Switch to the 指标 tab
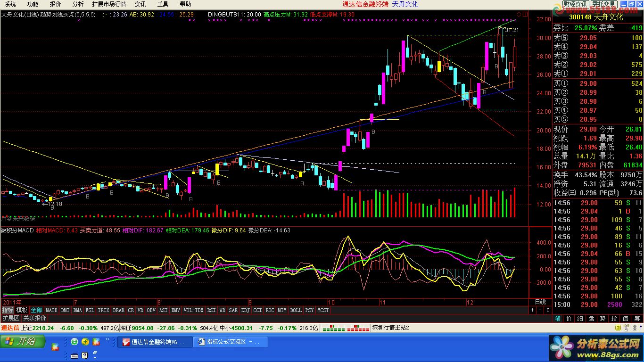Screen dimensions: 644x362 tap(8, 310)
